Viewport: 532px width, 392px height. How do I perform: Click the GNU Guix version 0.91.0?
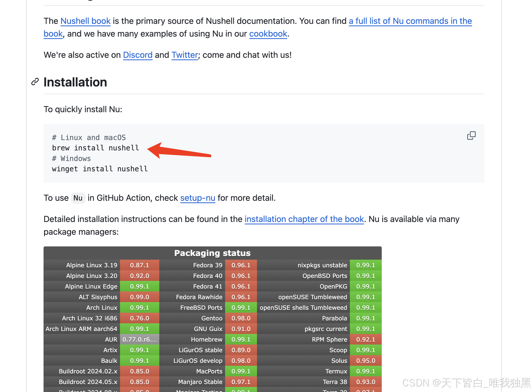click(241, 329)
